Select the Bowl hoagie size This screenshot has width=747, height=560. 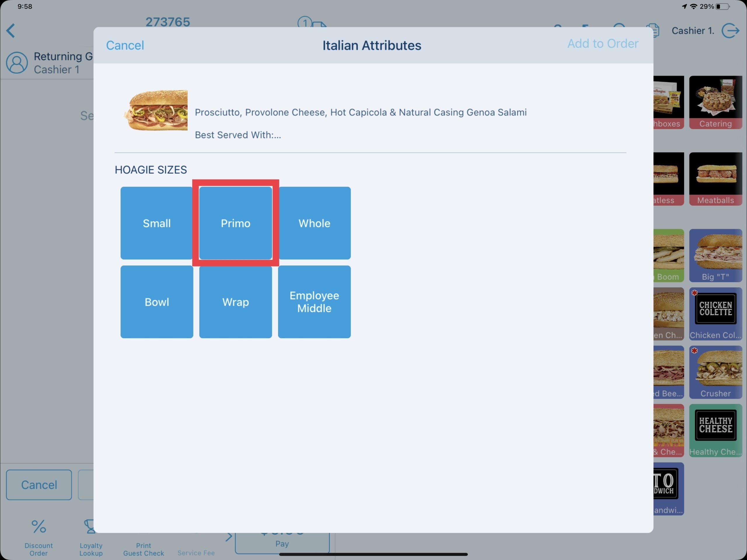click(156, 302)
